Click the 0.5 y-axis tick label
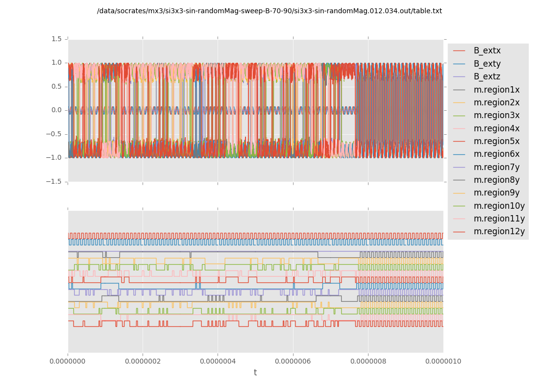This screenshot has width=539, height=392. [x=56, y=86]
